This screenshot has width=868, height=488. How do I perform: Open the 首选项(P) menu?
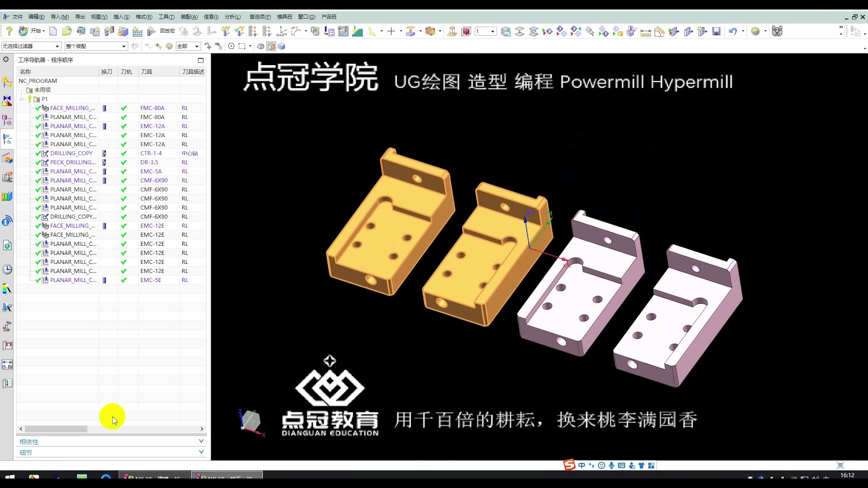(x=260, y=17)
